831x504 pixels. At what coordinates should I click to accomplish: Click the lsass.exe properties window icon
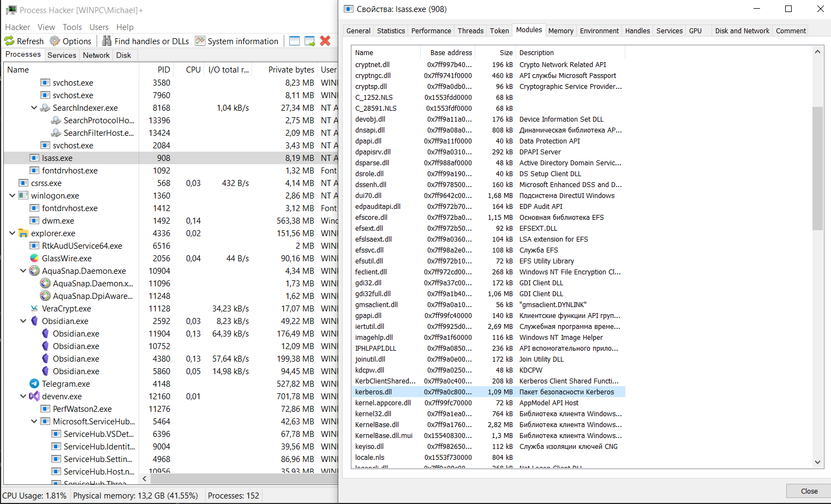coord(349,9)
